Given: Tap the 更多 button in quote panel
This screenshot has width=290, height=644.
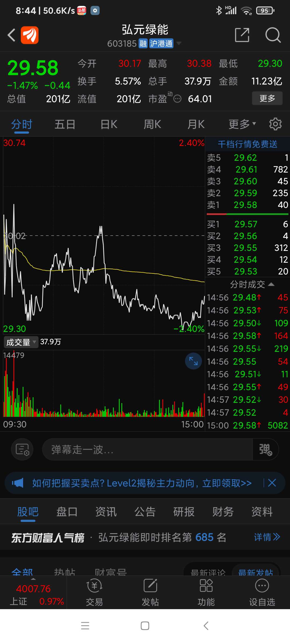Looking at the screenshot, I should [267, 98].
